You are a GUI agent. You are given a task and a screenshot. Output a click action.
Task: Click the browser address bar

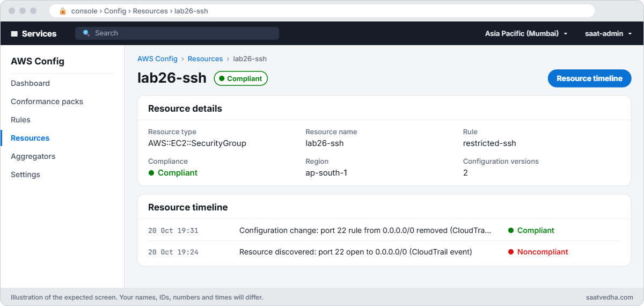[322, 11]
